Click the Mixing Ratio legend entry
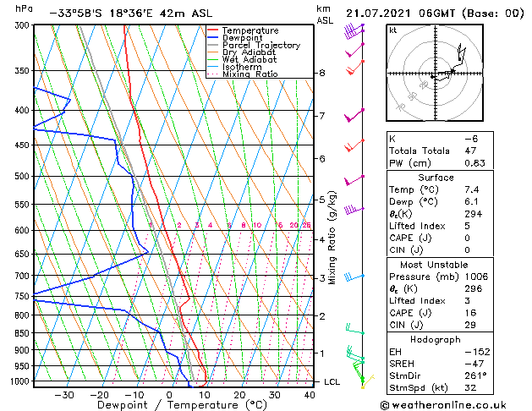Viewport: 532px width, 411px height. click(x=243, y=74)
